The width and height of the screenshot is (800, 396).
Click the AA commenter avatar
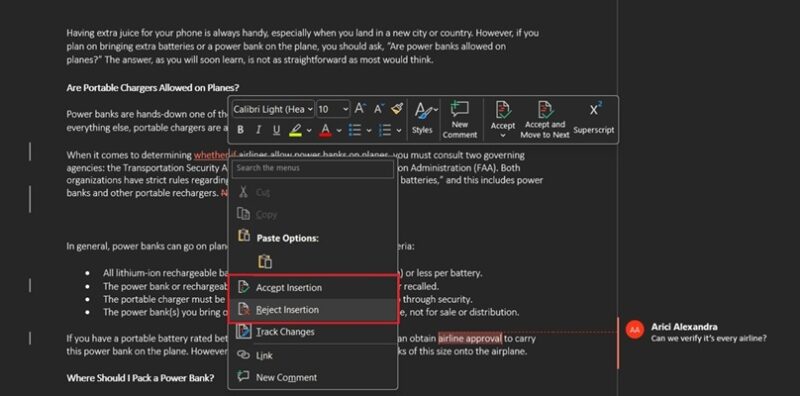point(635,330)
